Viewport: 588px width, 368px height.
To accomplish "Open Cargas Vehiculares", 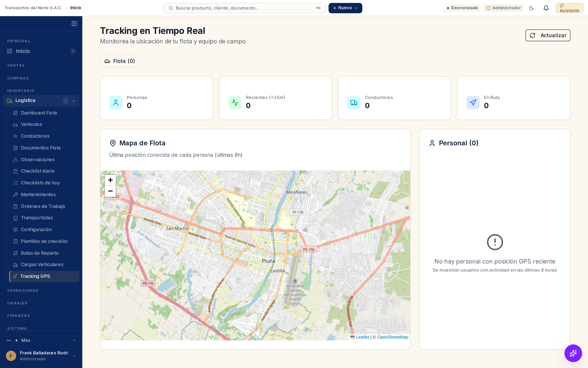I will pos(44,265).
